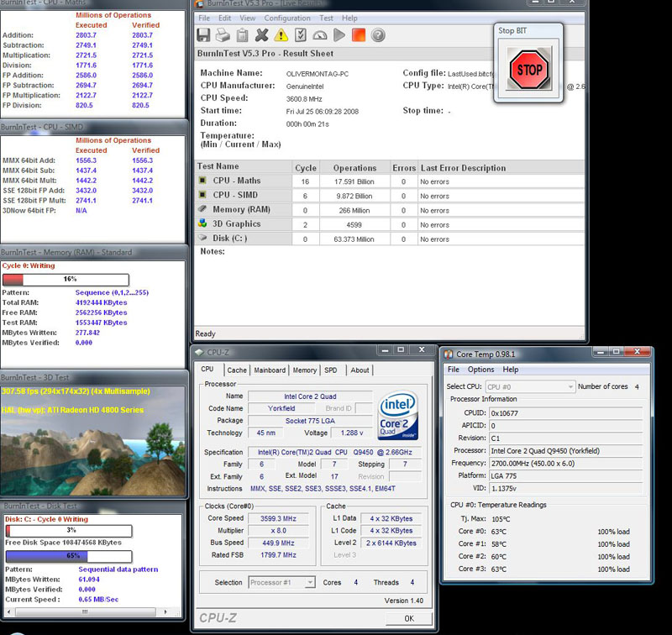672x635 pixels.
Task: Click the red square stop tests icon
Action: [359, 35]
